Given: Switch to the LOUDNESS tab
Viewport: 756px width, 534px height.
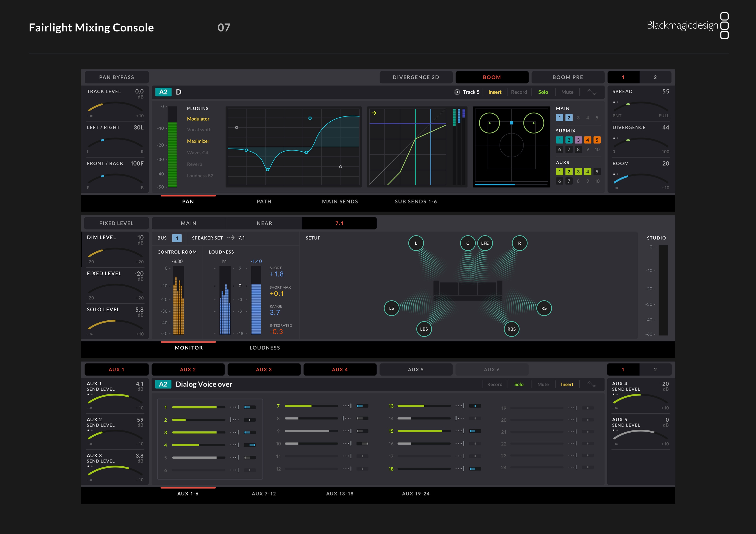Looking at the screenshot, I should pyautogui.click(x=265, y=348).
